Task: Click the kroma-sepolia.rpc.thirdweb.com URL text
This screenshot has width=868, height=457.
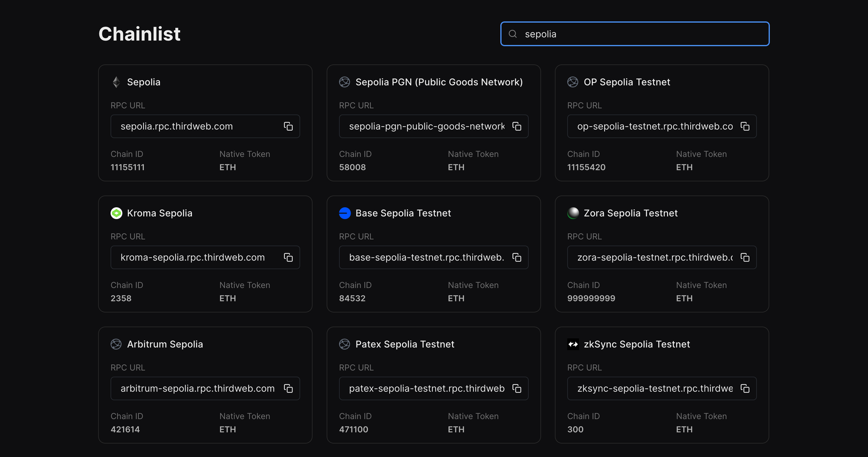Action: coord(193,258)
